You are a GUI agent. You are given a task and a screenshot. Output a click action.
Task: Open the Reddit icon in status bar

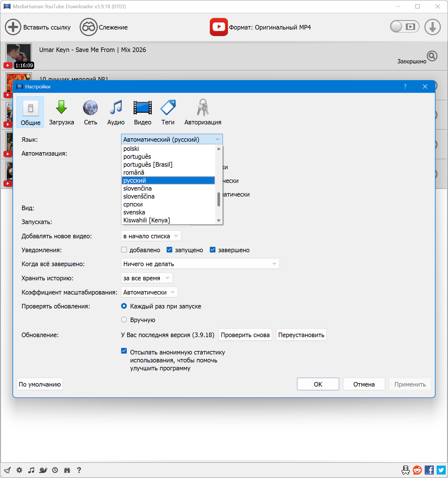[x=417, y=470]
